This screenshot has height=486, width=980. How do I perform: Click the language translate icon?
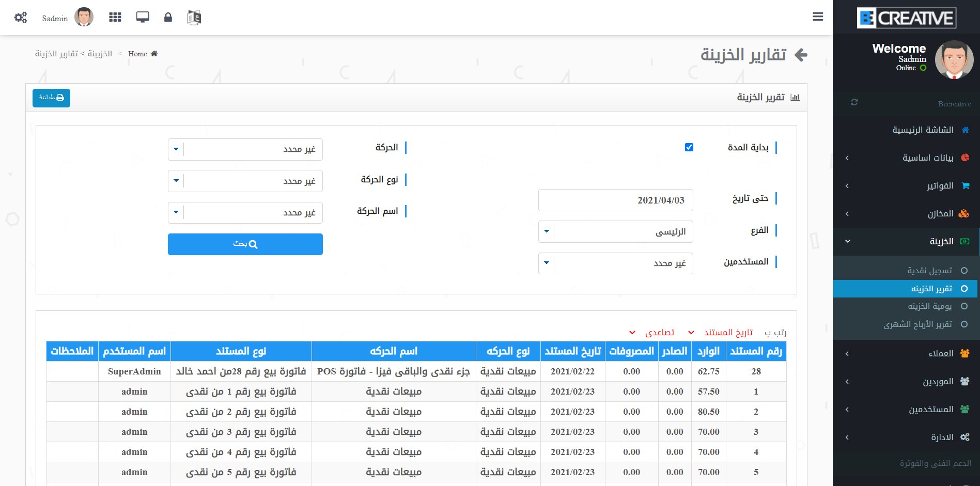[x=194, y=18]
